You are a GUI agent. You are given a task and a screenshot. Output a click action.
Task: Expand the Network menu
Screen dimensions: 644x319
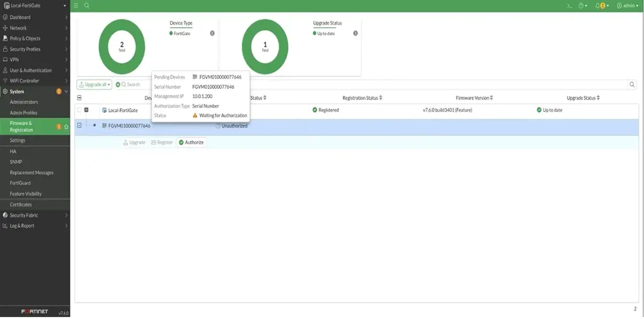coord(35,28)
